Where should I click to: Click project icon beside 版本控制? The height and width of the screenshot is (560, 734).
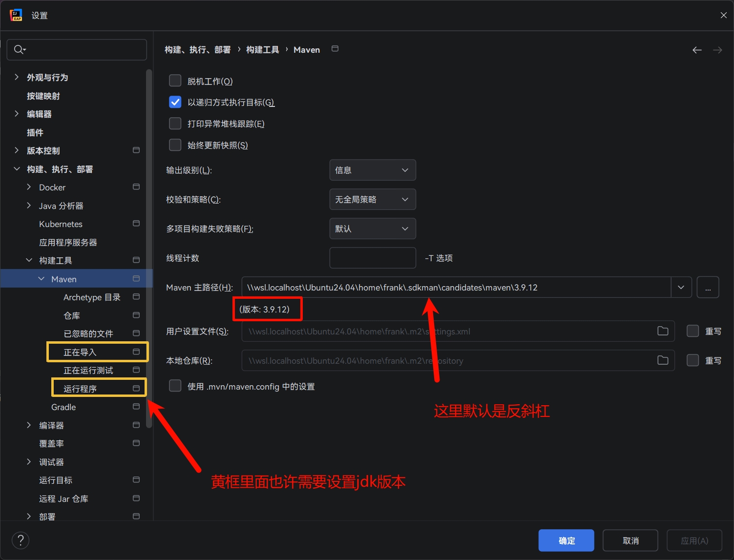136,150
